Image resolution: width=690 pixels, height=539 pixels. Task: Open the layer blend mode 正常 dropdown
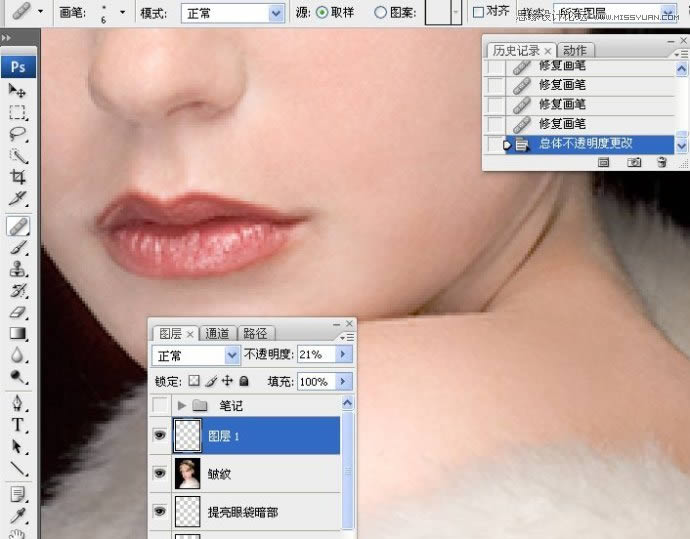click(x=232, y=355)
